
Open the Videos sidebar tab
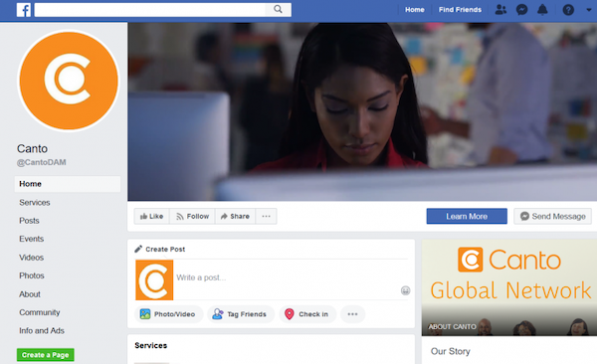coord(32,258)
